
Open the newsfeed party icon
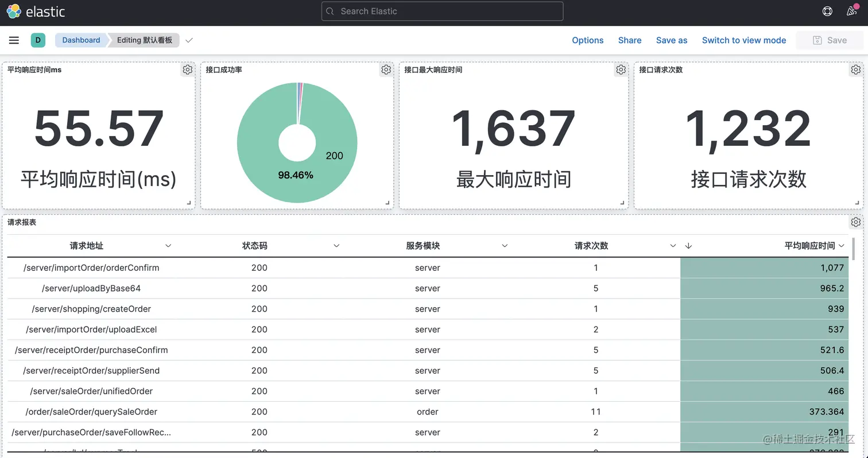(x=852, y=11)
